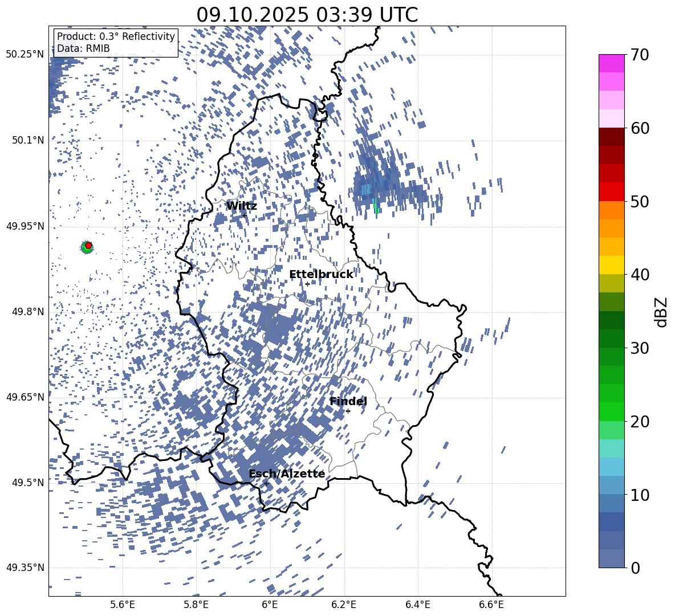Image resolution: width=675 pixels, height=616 pixels.
Task: Click the title '09.10.2025 03:39 UTC'
Action: [307, 15]
